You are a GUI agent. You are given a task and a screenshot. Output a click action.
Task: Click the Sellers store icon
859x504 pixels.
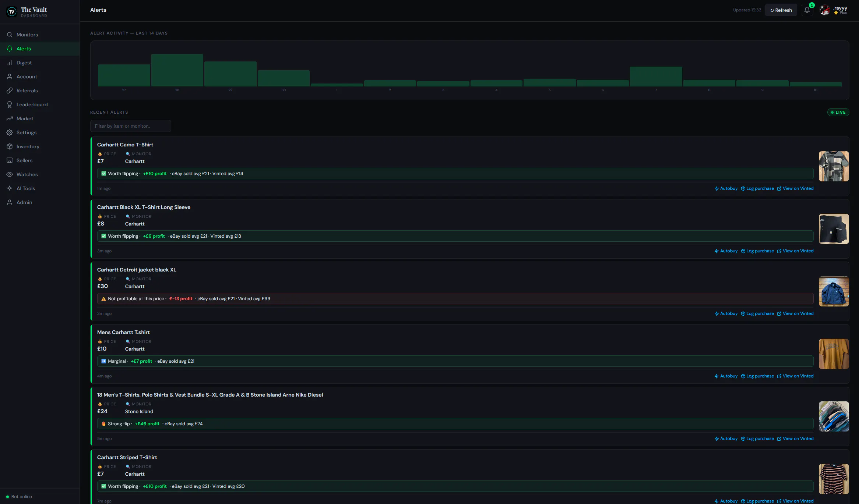[10, 160]
